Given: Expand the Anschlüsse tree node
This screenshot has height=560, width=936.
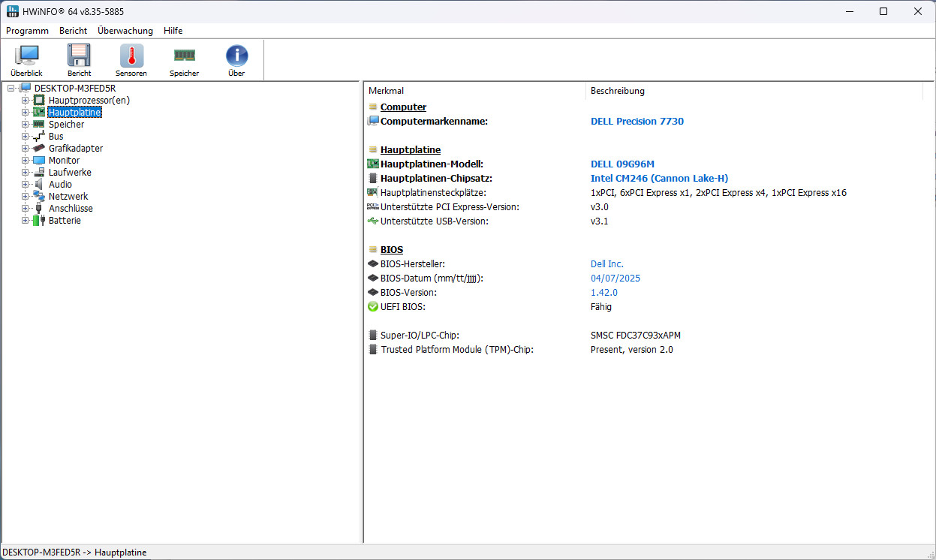Looking at the screenshot, I should tap(26, 209).
